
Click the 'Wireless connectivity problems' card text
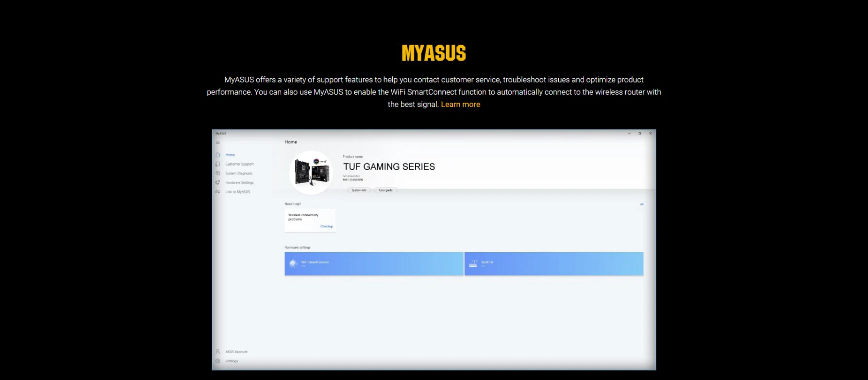tap(303, 217)
